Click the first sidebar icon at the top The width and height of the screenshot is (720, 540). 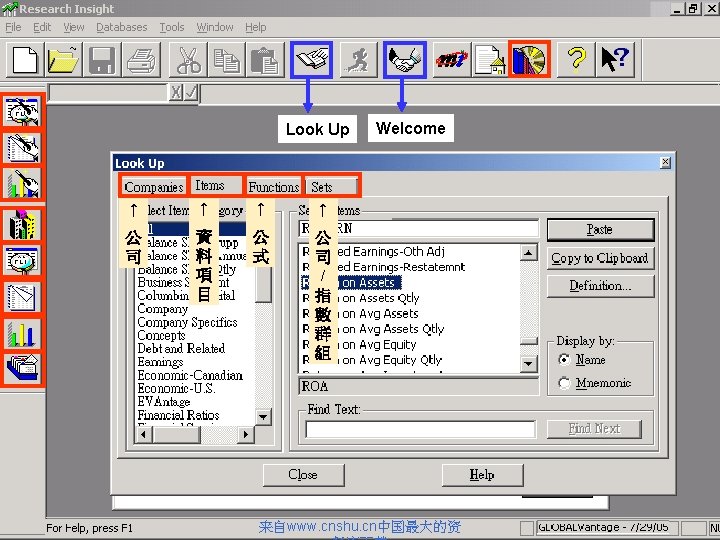22,111
